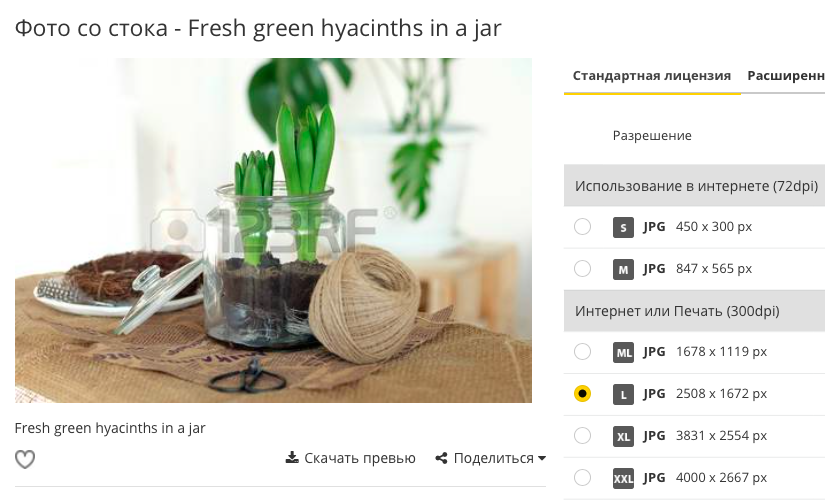Open the Стандартная лицензия tab

click(x=652, y=76)
